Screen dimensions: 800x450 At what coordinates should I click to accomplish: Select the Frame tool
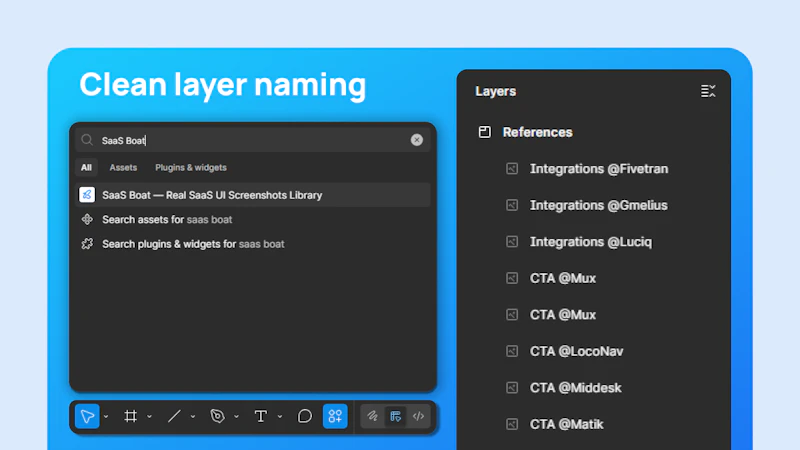(131, 416)
